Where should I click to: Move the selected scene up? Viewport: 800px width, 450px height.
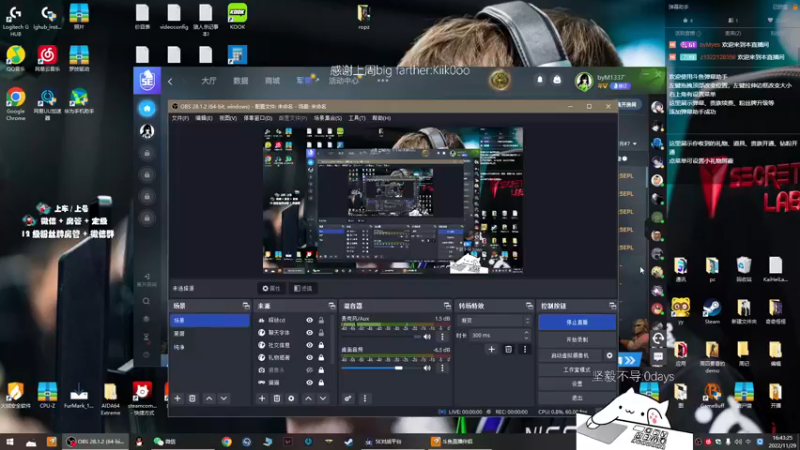point(209,398)
